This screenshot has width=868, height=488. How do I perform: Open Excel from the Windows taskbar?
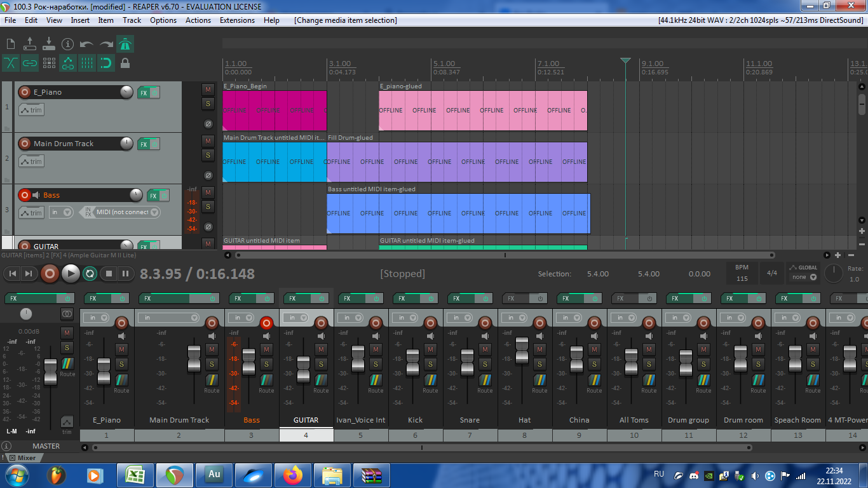(x=134, y=475)
